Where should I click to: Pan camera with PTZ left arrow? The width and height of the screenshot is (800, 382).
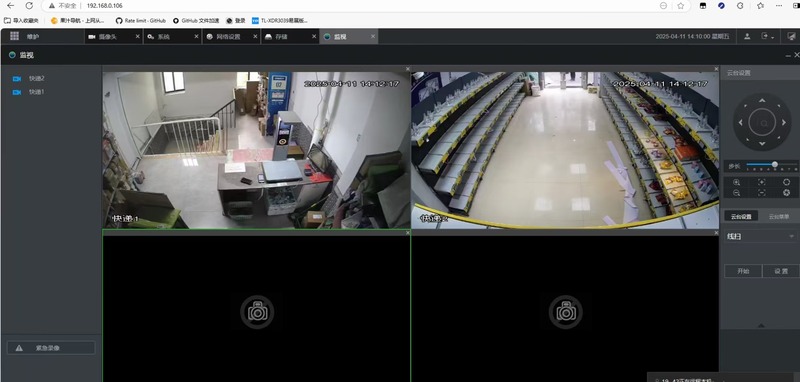[x=740, y=122]
